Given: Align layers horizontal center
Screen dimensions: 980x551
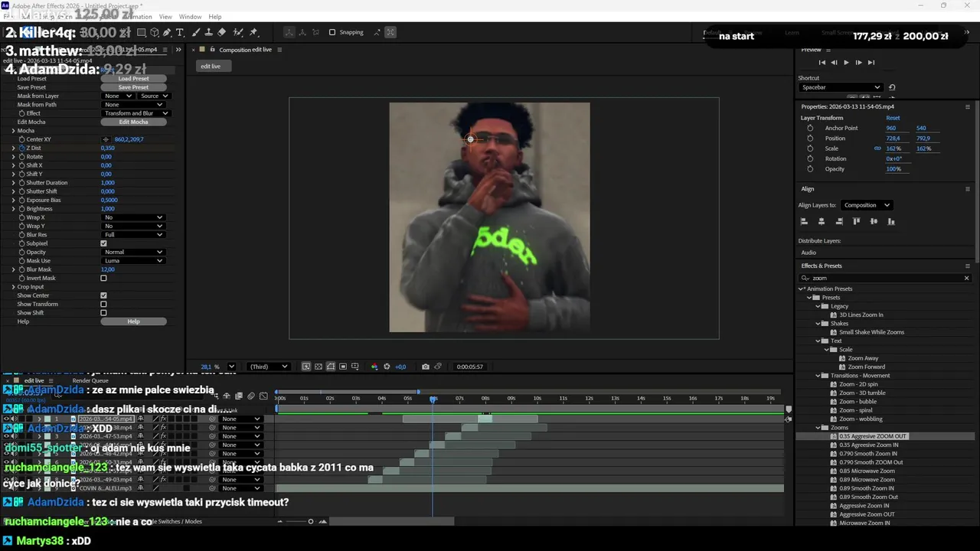Looking at the screenshot, I should point(822,221).
